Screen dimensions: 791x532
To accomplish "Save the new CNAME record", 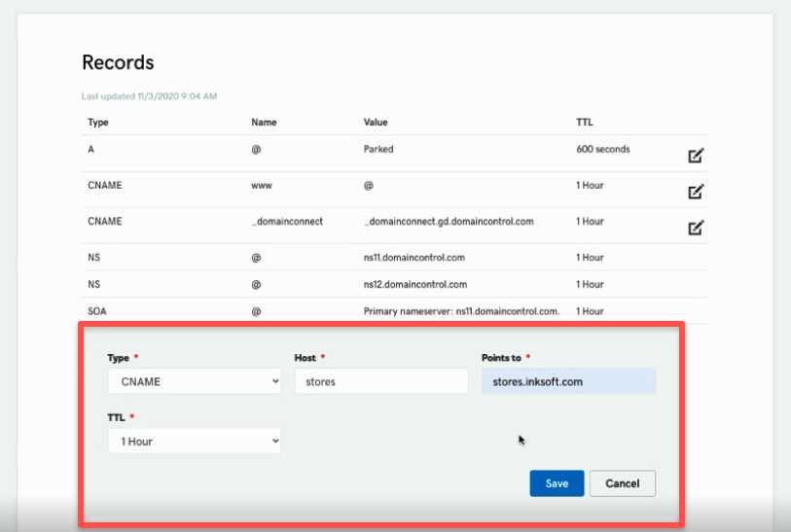I will click(557, 483).
